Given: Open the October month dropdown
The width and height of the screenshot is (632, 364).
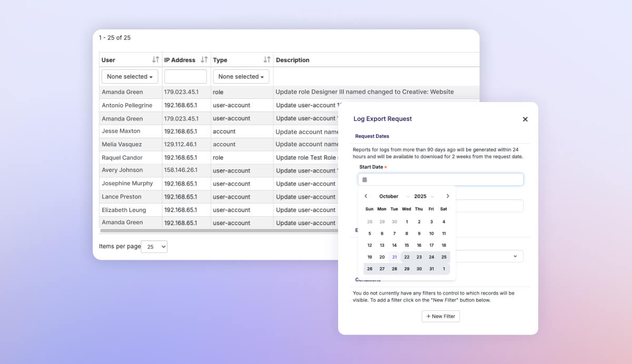Looking at the screenshot, I should pyautogui.click(x=393, y=196).
